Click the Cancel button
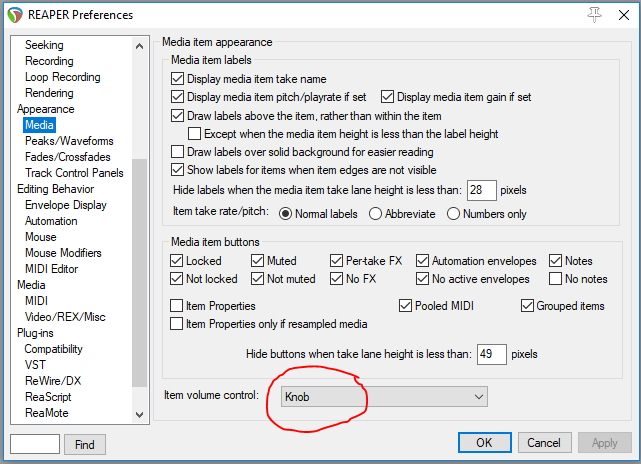641x464 pixels. coord(544,443)
